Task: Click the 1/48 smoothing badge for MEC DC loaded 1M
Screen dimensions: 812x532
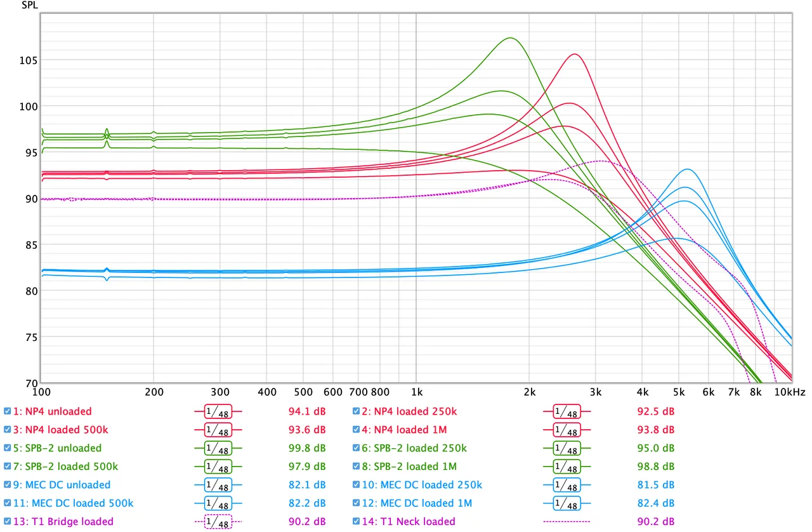Action: pos(567,503)
